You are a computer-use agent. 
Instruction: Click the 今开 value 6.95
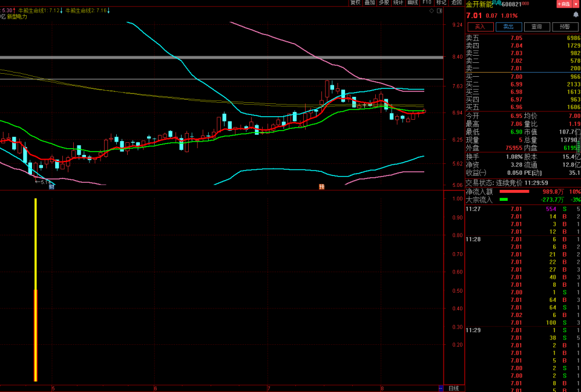tap(516, 116)
